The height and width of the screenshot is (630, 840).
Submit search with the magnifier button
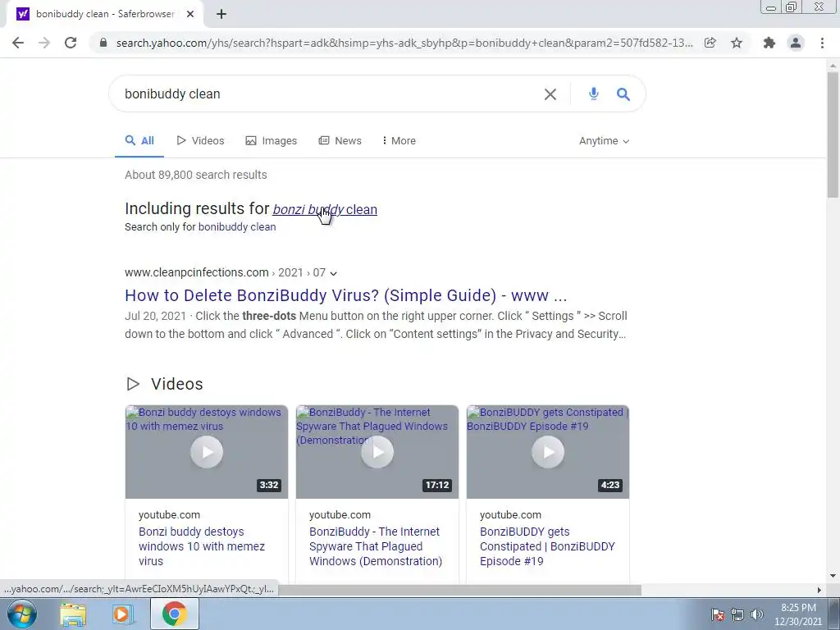tap(623, 94)
